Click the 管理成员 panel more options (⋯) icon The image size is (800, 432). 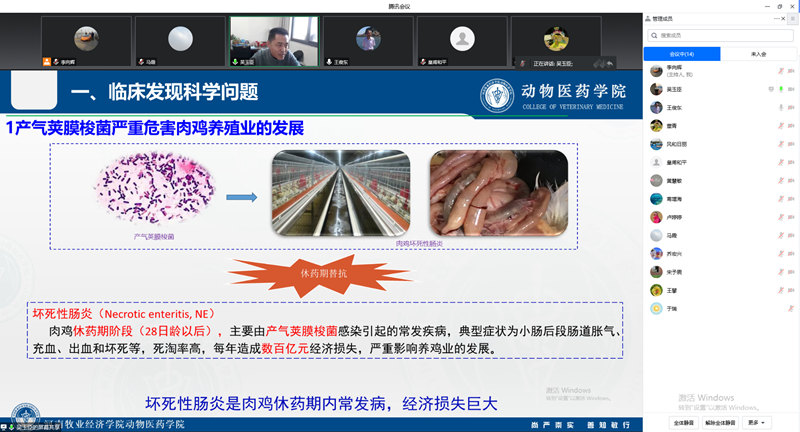coord(777,19)
